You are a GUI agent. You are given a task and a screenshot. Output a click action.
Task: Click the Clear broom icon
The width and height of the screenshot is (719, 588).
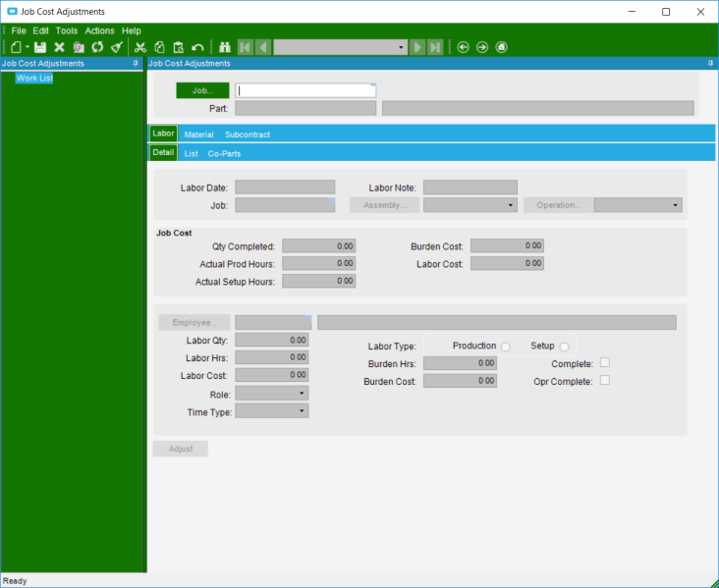pos(117,47)
